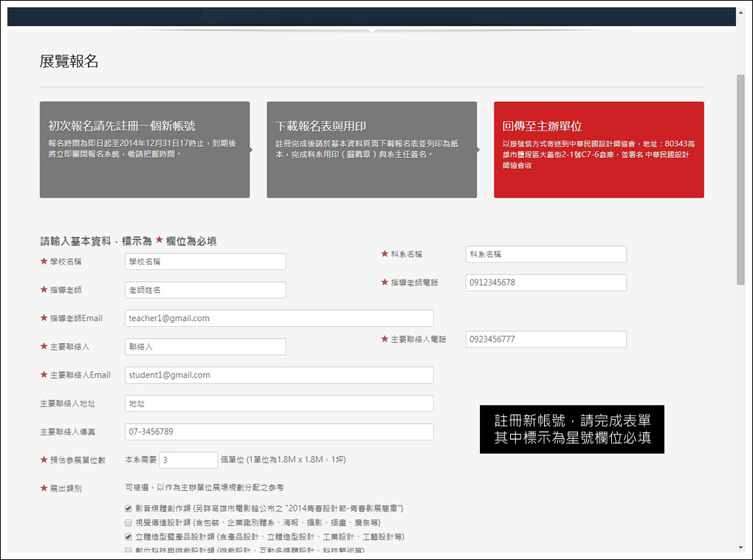The height and width of the screenshot is (560, 753).
Task: Click the scrollbar down arrow
Action: 740,547
